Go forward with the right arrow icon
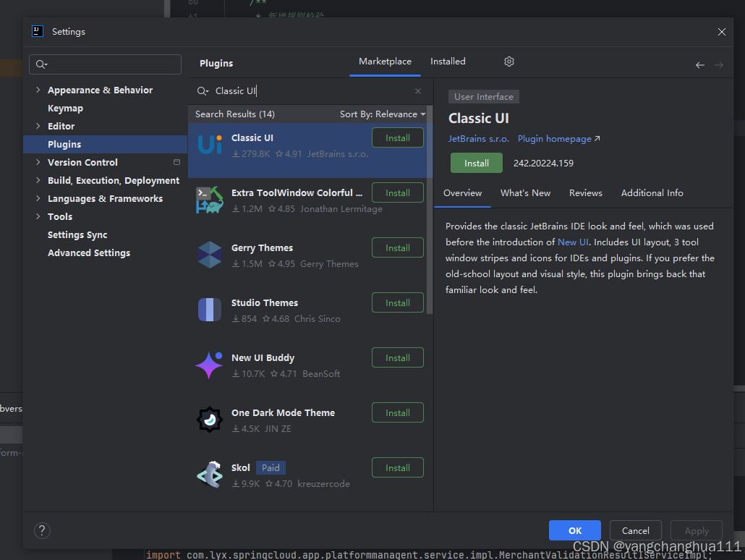This screenshot has height=560, width=745. point(719,65)
